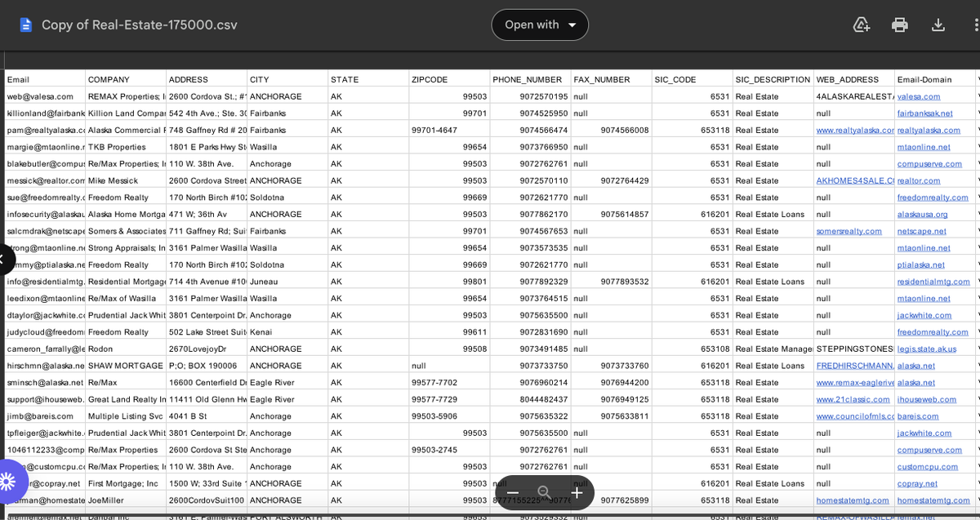The height and width of the screenshot is (520, 980).
Task: Select the WEB_ADDRESS header cell
Action: [x=853, y=79]
